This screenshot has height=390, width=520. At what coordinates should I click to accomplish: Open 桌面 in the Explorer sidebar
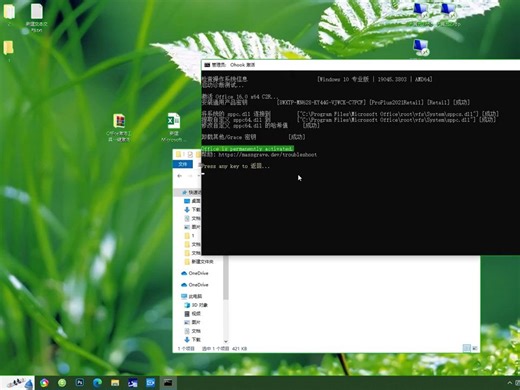click(x=192, y=201)
